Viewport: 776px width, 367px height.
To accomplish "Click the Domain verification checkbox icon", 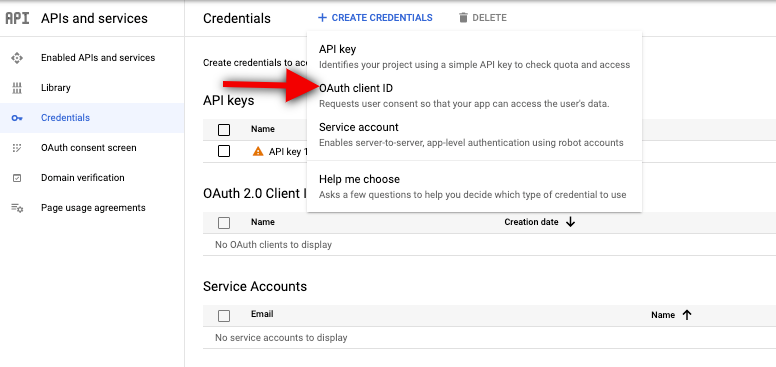I will (17, 178).
